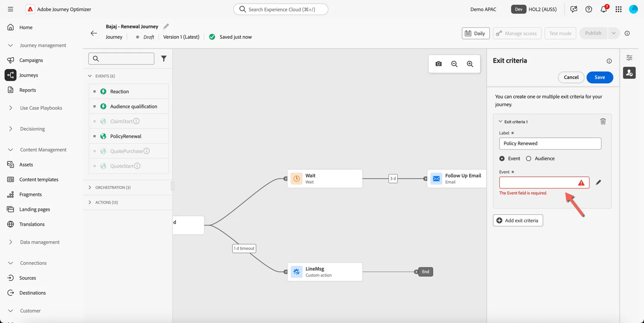Image resolution: width=644 pixels, height=323 pixels.
Task: Select the PolicyRenewal event
Action: tap(129, 136)
